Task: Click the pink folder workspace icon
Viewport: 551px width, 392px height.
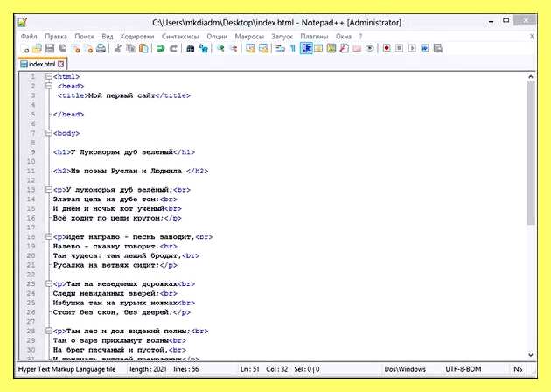Action: coord(357,48)
